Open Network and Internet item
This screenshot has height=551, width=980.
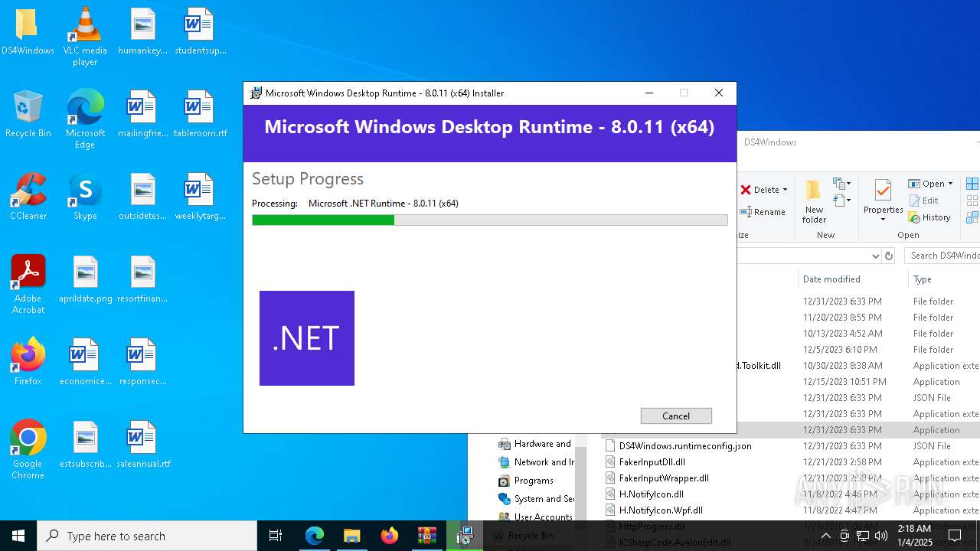tap(535, 462)
